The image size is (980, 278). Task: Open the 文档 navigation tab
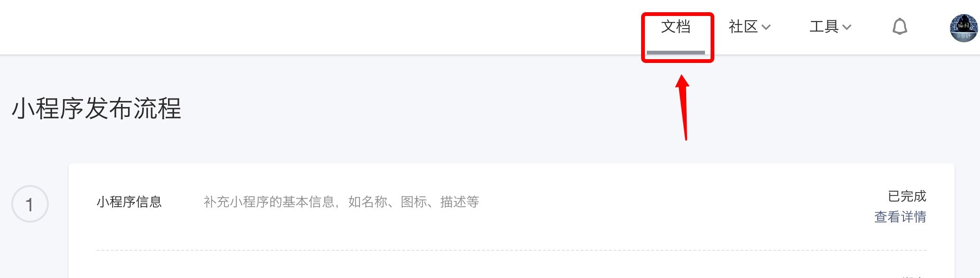tap(676, 27)
